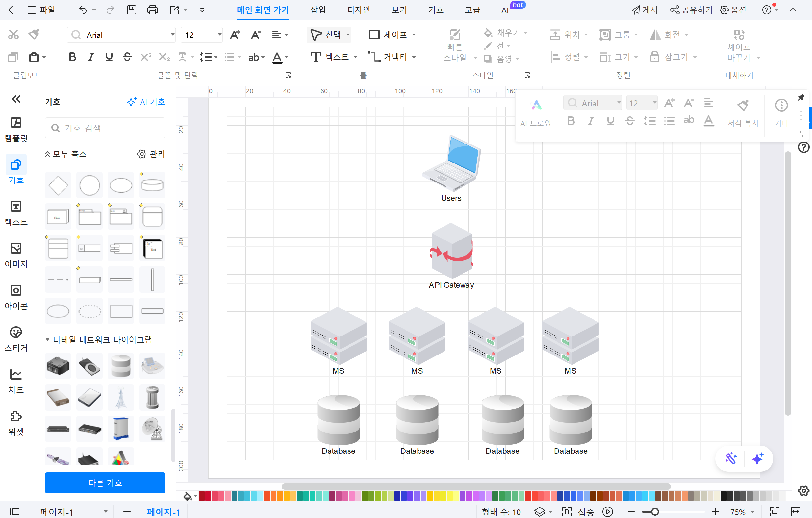Collapse the left sidebar with double chevron
This screenshot has height=518, width=812.
(x=16, y=99)
